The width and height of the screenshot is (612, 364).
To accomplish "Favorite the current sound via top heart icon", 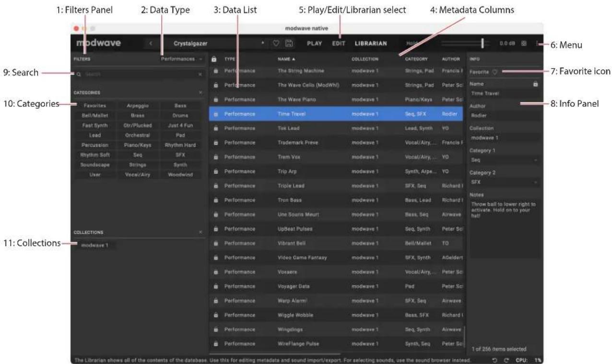I will click(276, 43).
